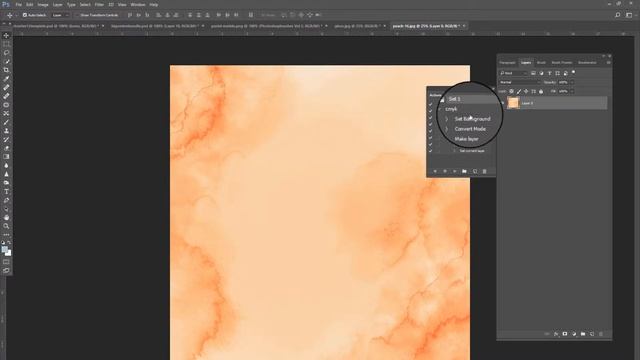Select the Horizontal Type tool
640x360 pixels.
tap(6, 191)
